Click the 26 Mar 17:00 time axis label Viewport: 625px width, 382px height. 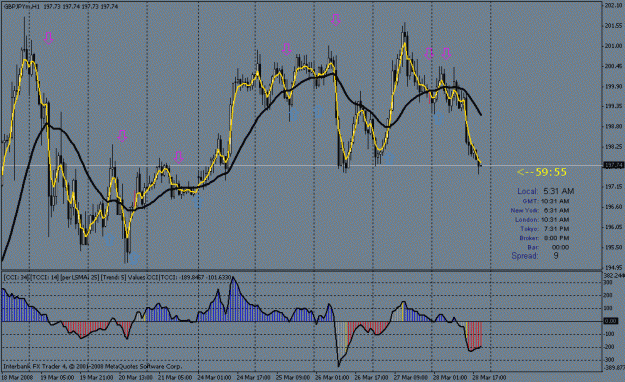(x=371, y=377)
